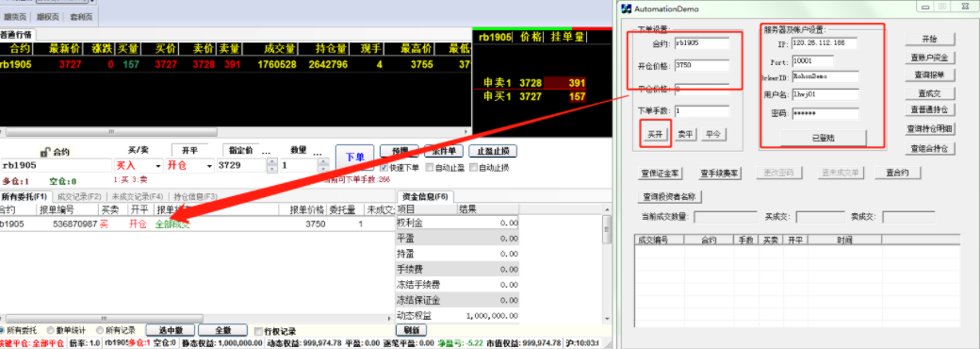This screenshot has height=349, width=980.
Task: Click the 全撤 cancel-all button
Action: [222, 330]
